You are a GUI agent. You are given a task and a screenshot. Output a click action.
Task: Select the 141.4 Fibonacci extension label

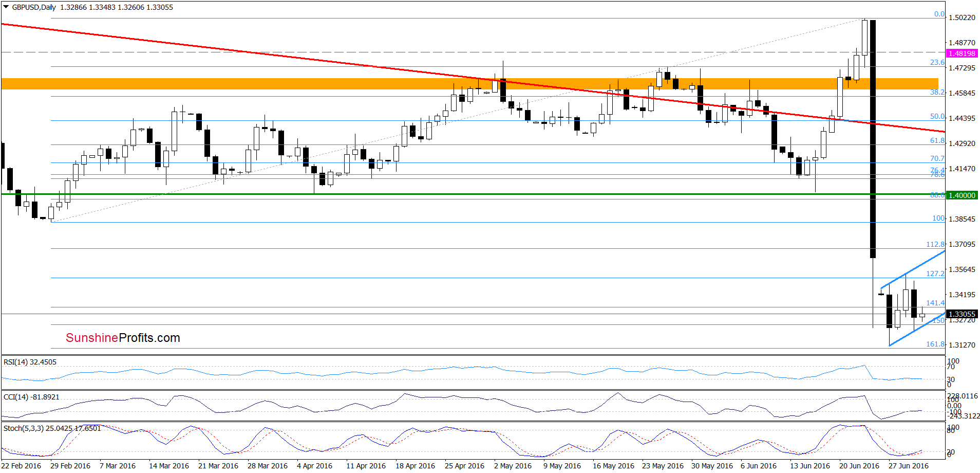click(x=935, y=303)
